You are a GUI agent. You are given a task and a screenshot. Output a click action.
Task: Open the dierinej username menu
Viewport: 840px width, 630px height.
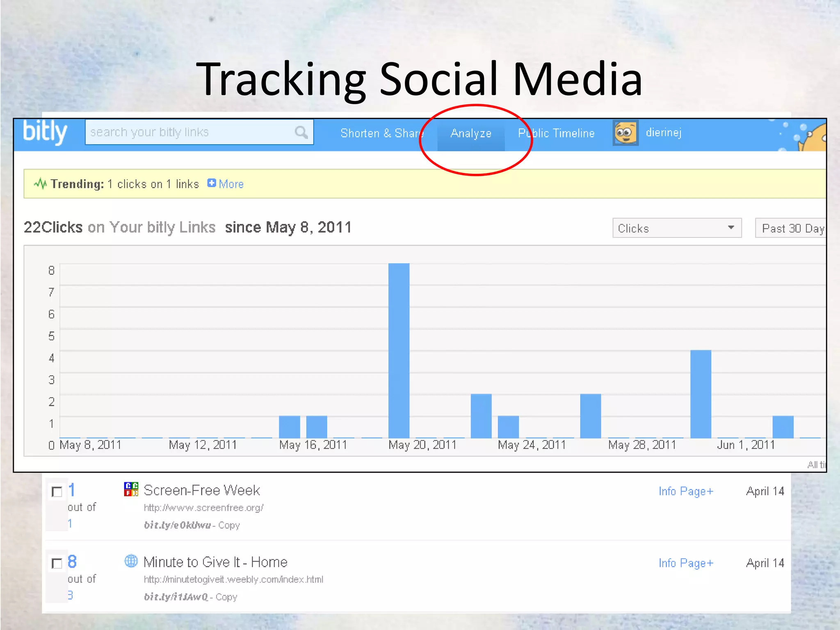tap(664, 132)
